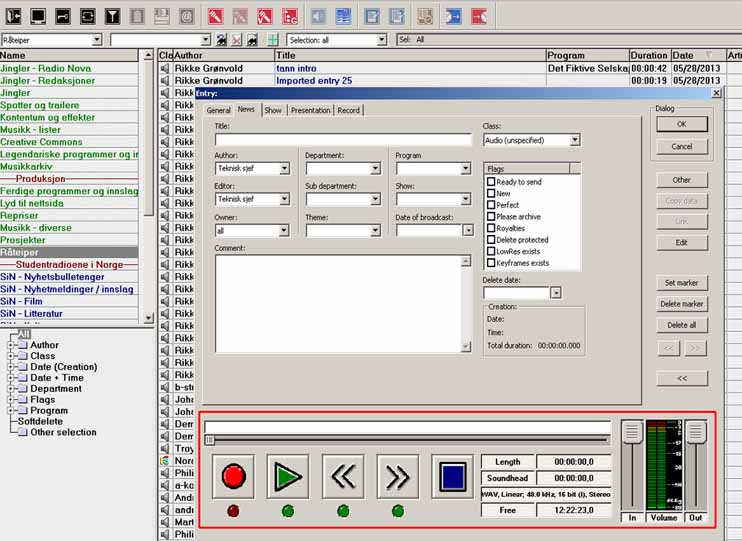This screenshot has width=742, height=541.
Task: Click the speaker icon beside tann intro
Action: point(165,68)
